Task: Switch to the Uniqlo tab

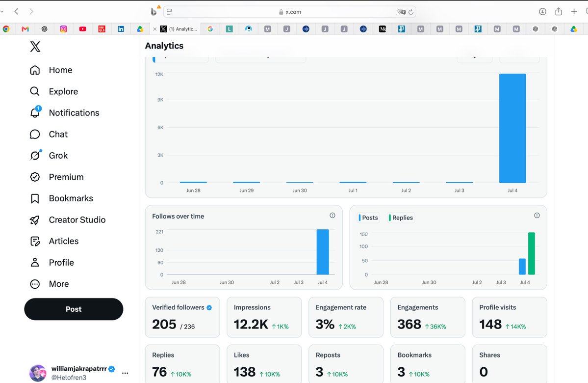Action: pyautogui.click(x=102, y=29)
